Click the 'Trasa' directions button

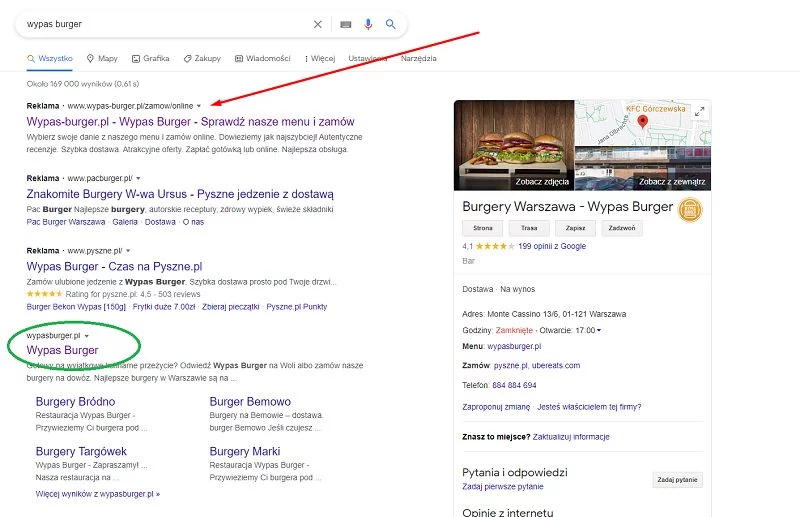(529, 228)
